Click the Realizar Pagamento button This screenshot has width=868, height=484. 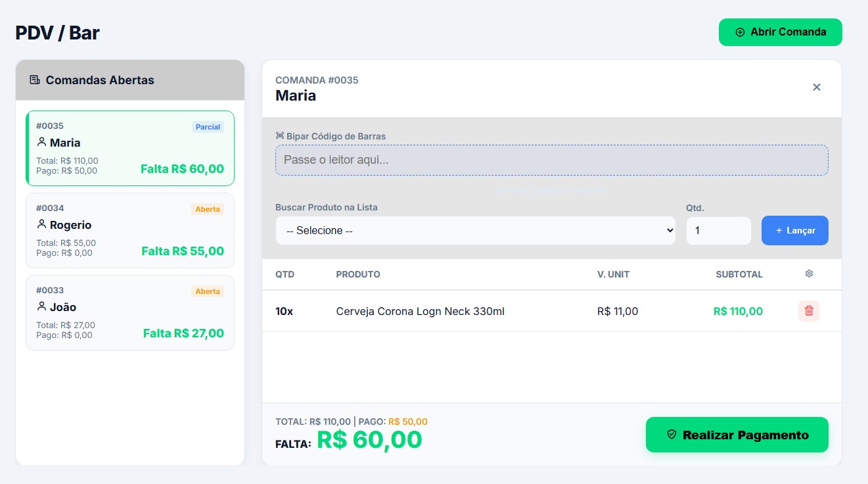pyautogui.click(x=737, y=434)
